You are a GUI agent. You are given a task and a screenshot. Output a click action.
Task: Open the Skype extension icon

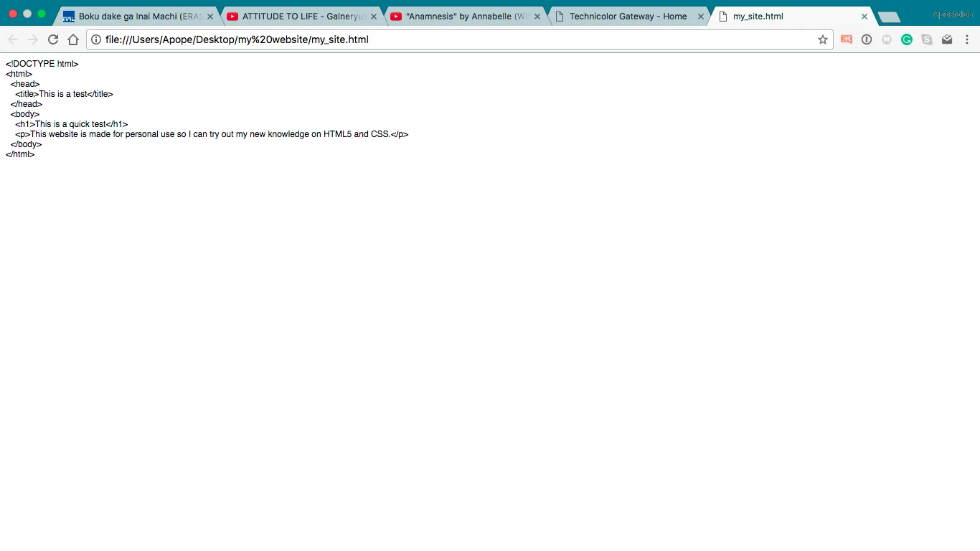point(927,39)
